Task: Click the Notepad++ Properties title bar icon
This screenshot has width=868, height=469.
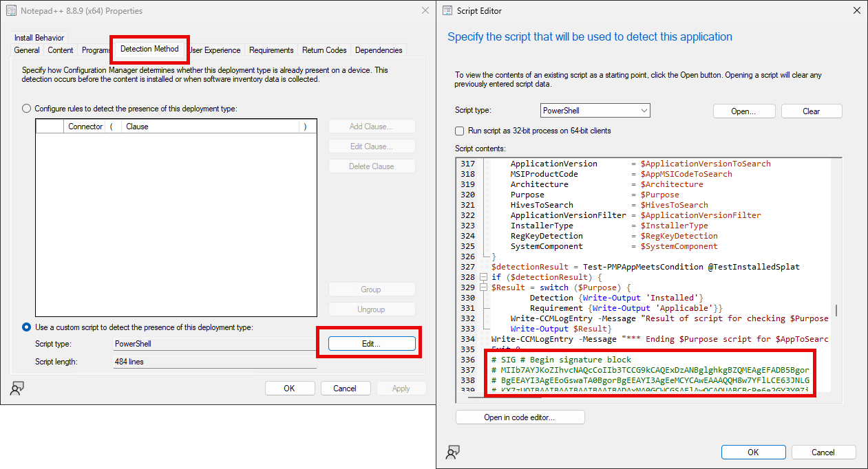Action: tap(10, 10)
